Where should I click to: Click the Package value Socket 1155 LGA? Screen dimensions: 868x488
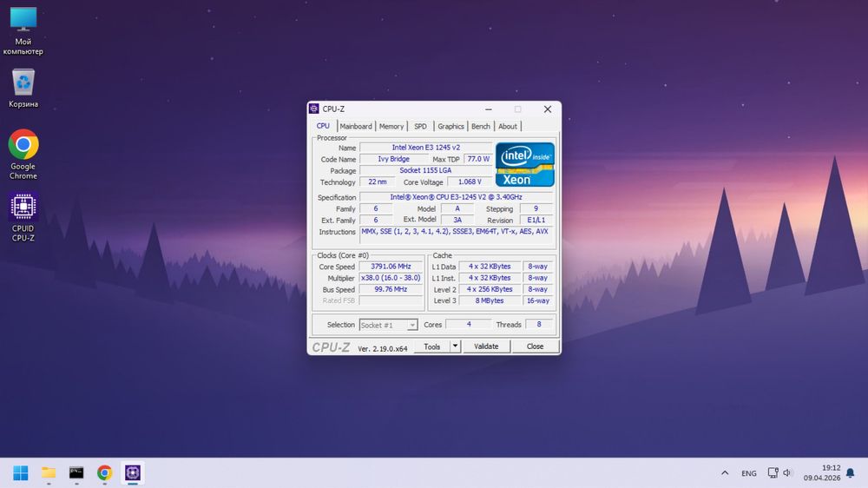point(425,170)
